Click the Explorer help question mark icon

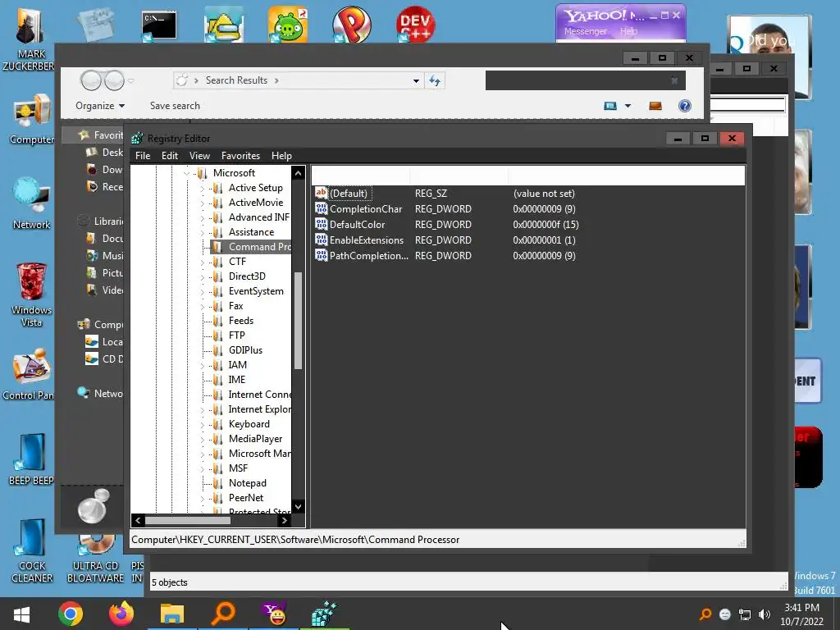[x=685, y=106]
